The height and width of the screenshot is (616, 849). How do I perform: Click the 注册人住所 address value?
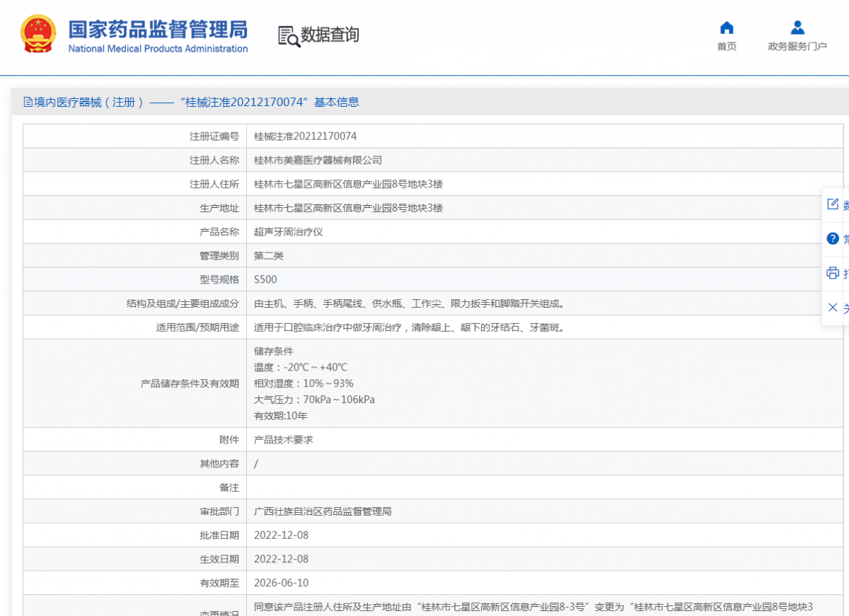coord(348,184)
